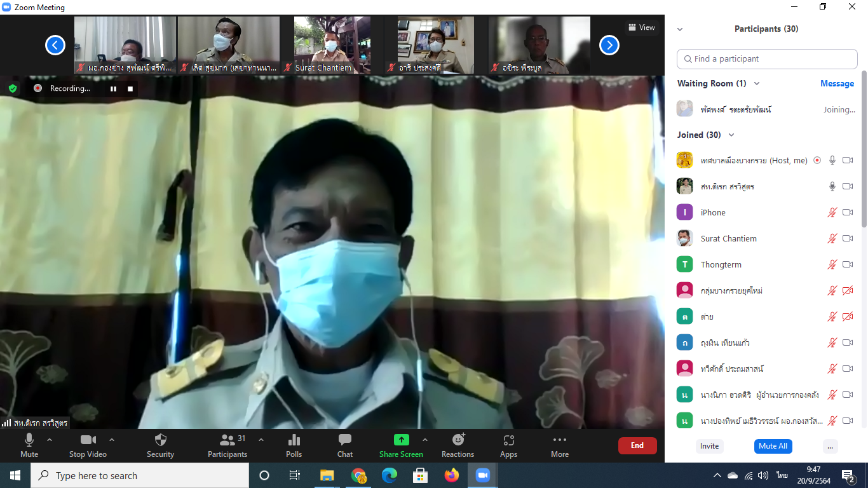Open Firefox from taskbar

pyautogui.click(x=452, y=475)
